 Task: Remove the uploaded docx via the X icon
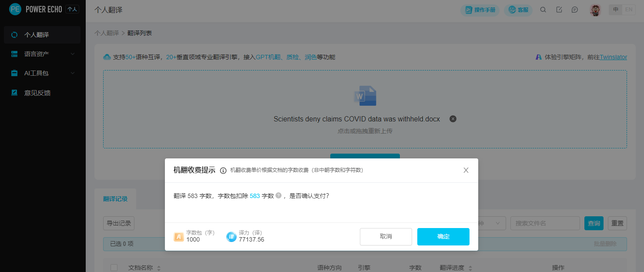pos(453,118)
